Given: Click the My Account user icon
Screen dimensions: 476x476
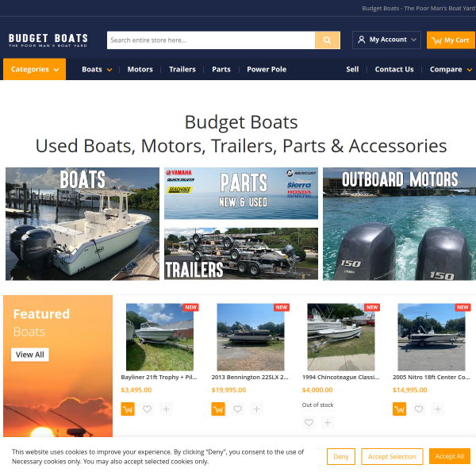Looking at the screenshot, I should (x=361, y=40).
